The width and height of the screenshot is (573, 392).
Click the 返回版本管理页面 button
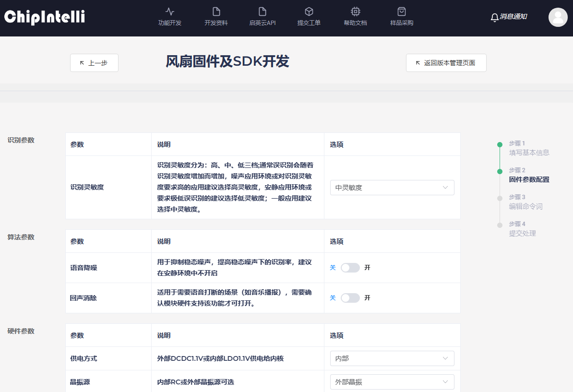click(446, 63)
